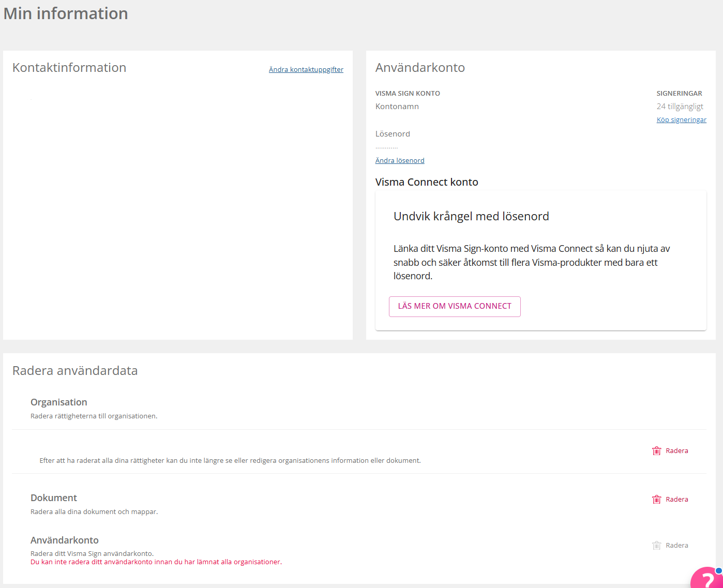
Task: Follow the Köp signeringar link
Action: 681,120
